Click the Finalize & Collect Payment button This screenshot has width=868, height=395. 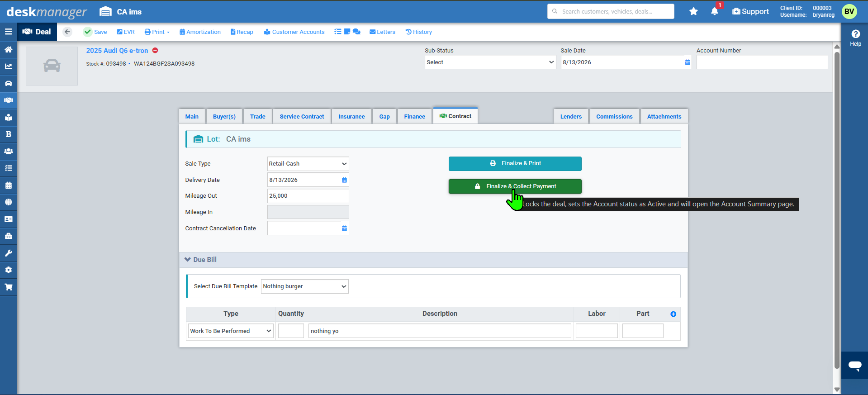tap(515, 186)
